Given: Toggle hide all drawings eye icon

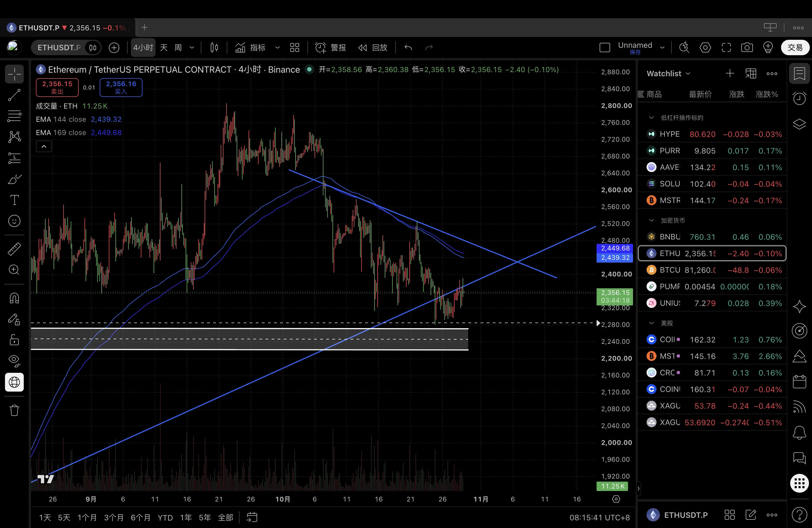Looking at the screenshot, I should pos(14,361).
